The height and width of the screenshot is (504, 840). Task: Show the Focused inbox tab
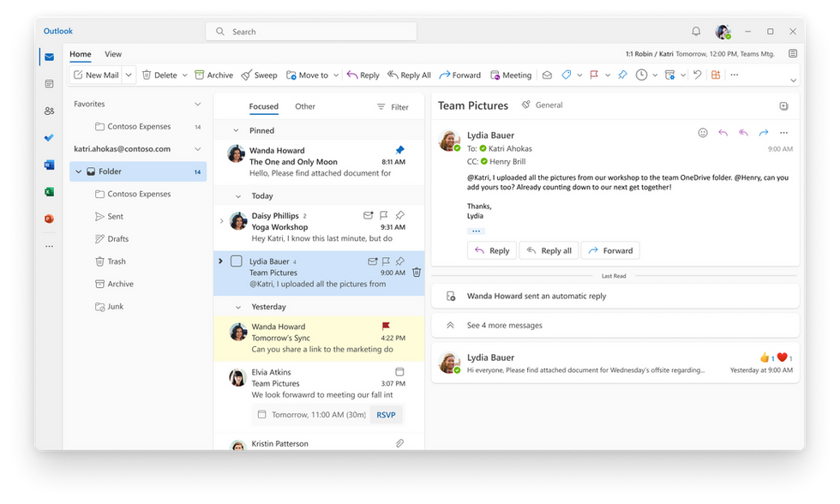click(x=264, y=106)
